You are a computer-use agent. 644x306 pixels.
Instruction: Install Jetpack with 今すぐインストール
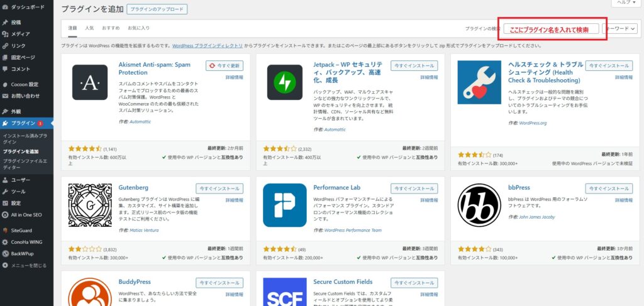tap(414, 65)
